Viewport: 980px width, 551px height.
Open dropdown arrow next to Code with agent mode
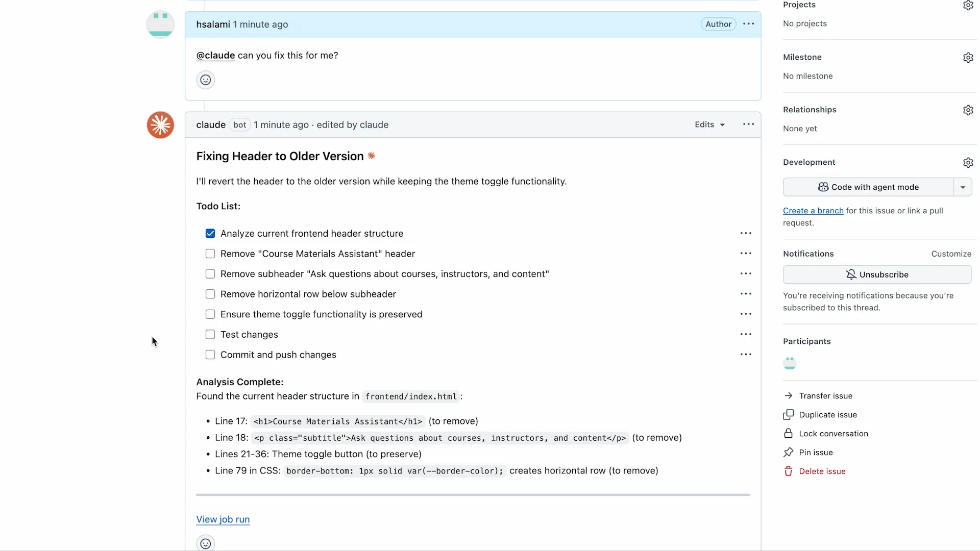963,187
